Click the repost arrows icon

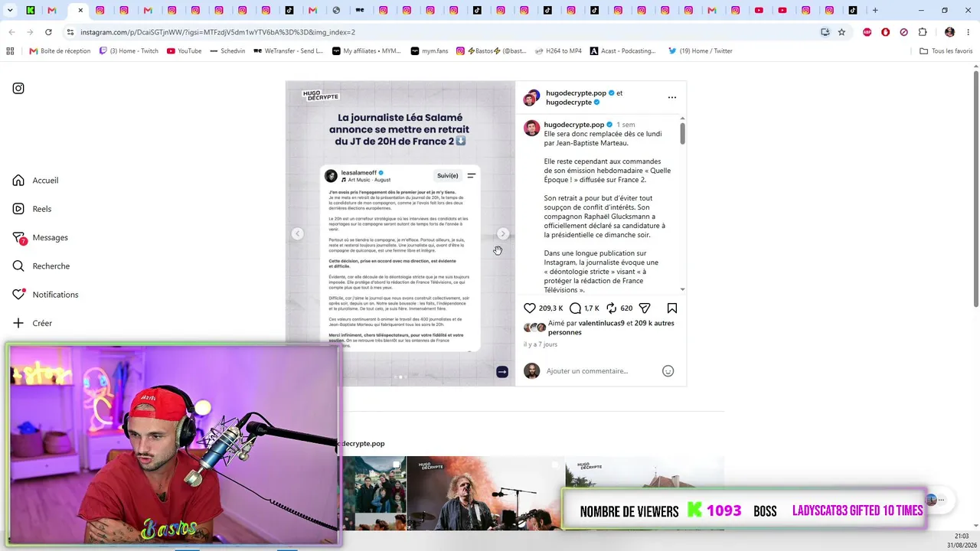(611, 308)
